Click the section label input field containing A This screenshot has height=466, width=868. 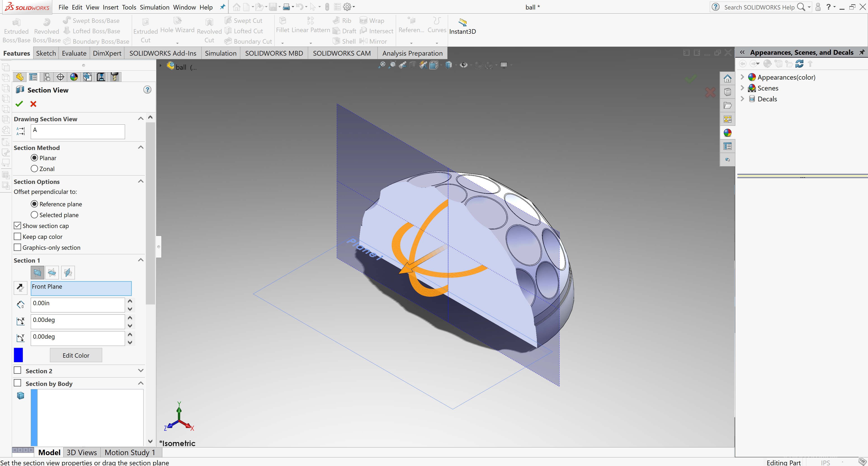click(x=78, y=131)
